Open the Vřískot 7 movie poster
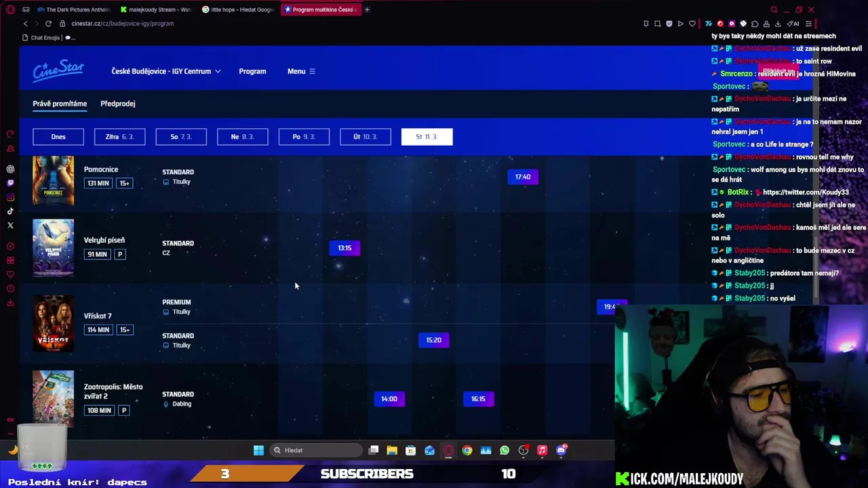This screenshot has width=868, height=488. point(53,323)
